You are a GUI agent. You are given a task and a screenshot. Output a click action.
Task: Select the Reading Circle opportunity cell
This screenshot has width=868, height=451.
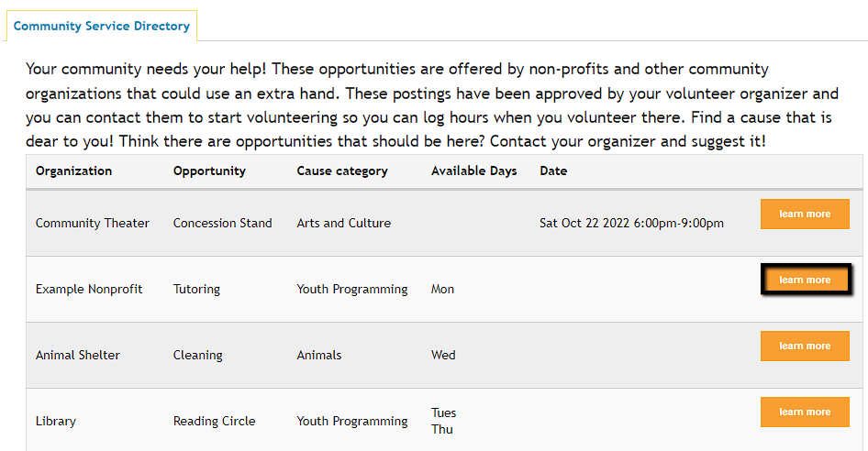[x=215, y=422]
